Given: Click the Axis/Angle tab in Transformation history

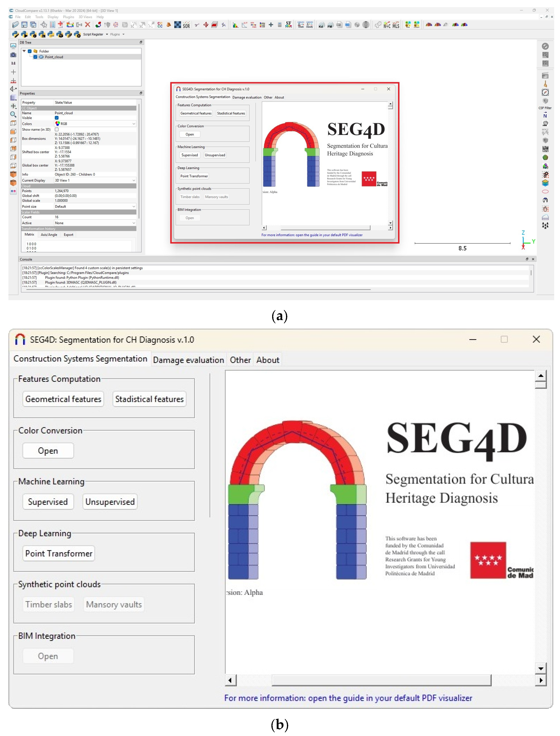Looking at the screenshot, I should [x=49, y=235].
